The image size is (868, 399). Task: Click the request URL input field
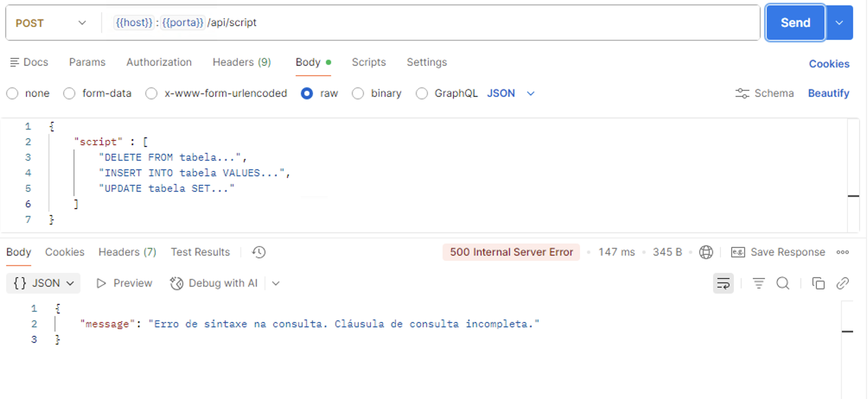point(475,23)
